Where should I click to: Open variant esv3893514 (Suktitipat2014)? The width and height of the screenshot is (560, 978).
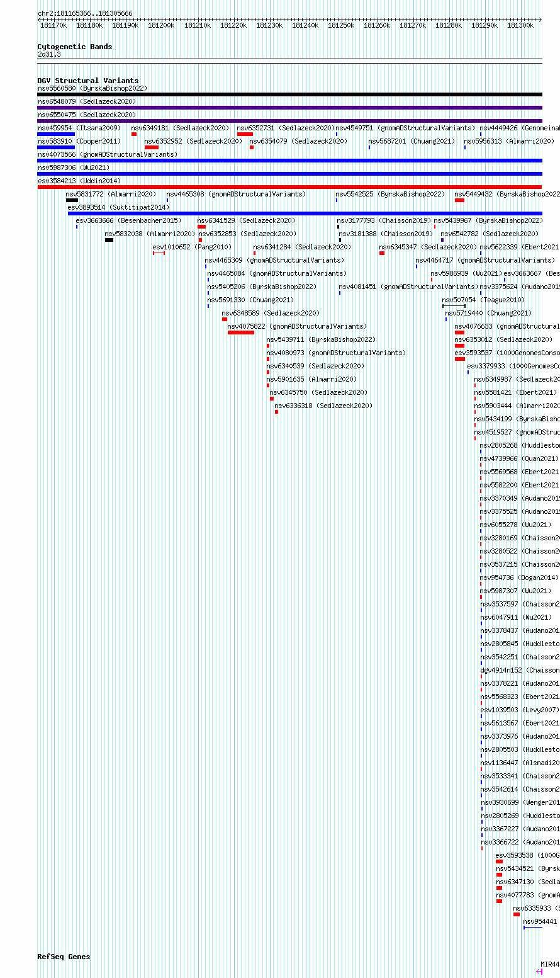119,208
